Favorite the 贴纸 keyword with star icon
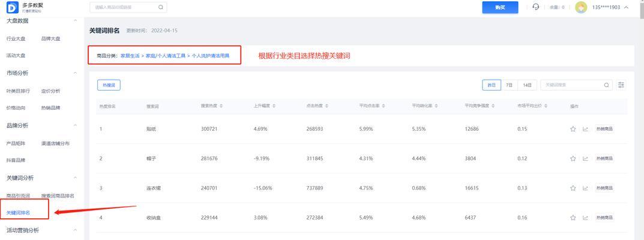644x240 pixels. (573, 129)
